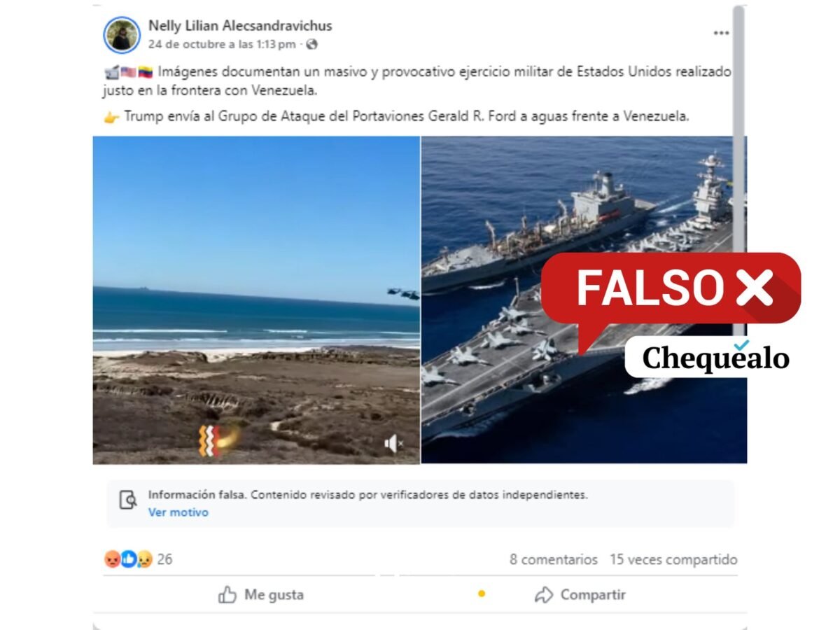The width and height of the screenshot is (840, 630).
Task: Click the angry reaction emoji
Action: (x=112, y=559)
